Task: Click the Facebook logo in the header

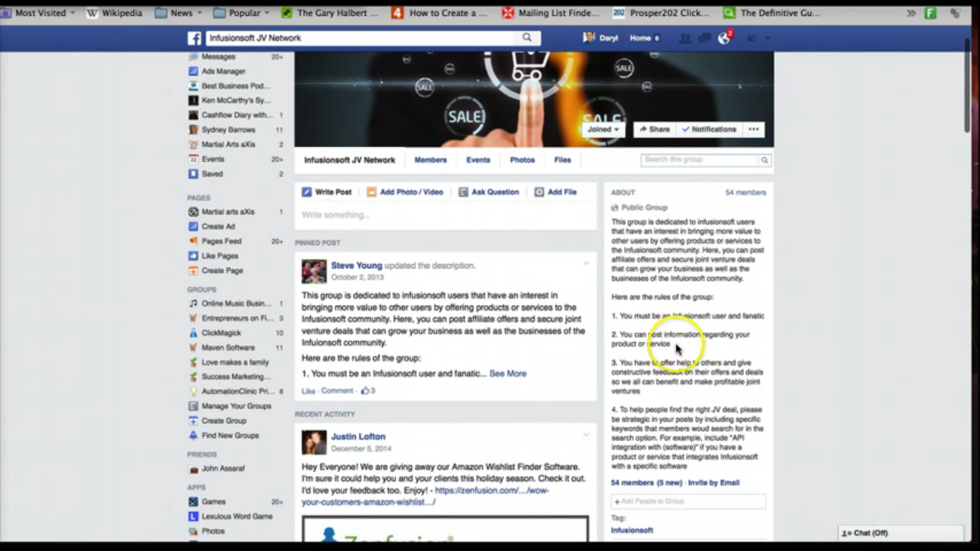Action: [x=194, y=38]
